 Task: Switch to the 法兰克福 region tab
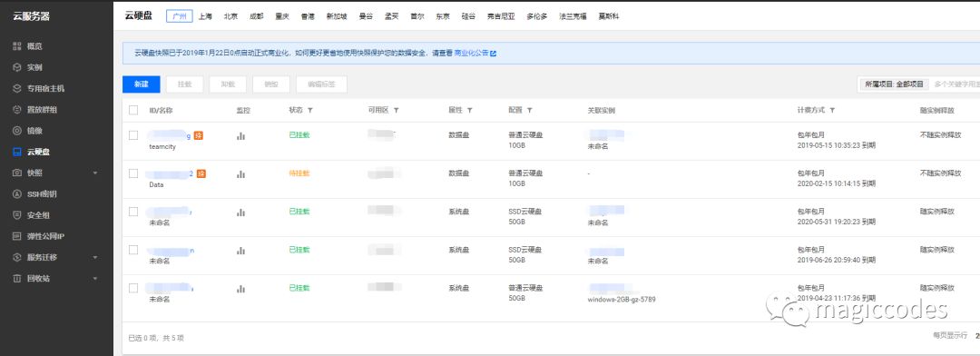point(573,16)
